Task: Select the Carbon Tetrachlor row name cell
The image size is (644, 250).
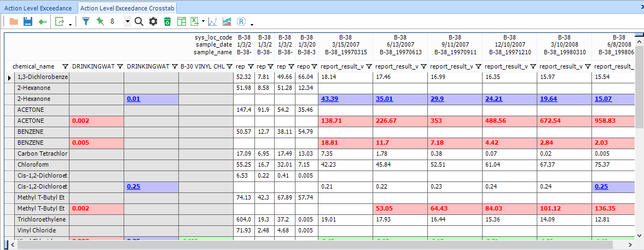Action: pos(42,154)
